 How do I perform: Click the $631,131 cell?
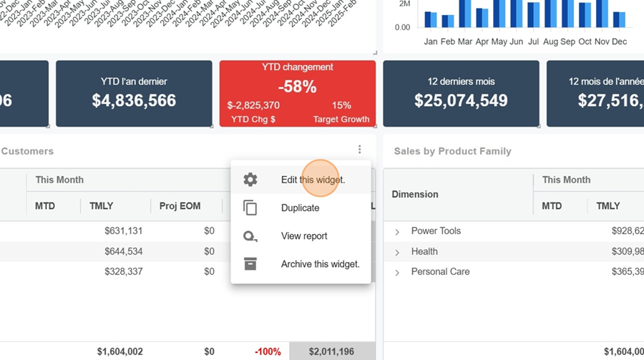[124, 230]
